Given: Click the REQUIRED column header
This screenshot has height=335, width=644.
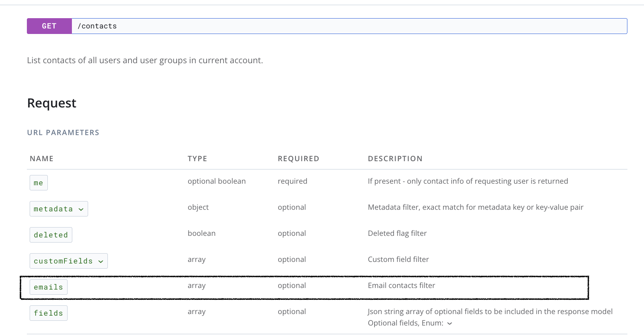Looking at the screenshot, I should click(x=298, y=159).
